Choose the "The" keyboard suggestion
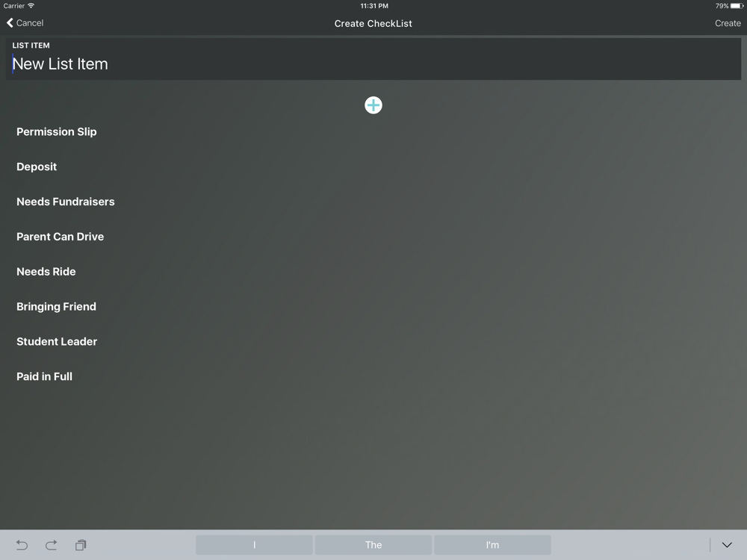This screenshot has width=747, height=560. coord(373,545)
